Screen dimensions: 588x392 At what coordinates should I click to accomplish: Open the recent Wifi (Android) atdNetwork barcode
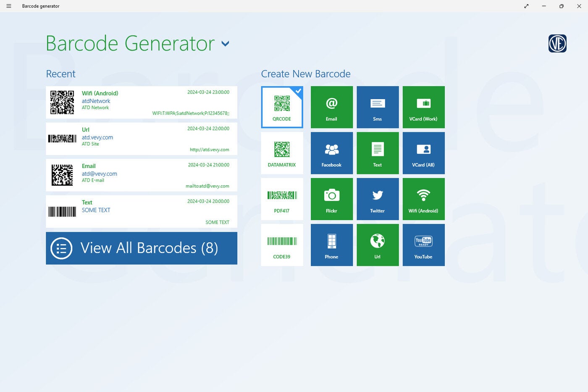pyautogui.click(x=142, y=103)
